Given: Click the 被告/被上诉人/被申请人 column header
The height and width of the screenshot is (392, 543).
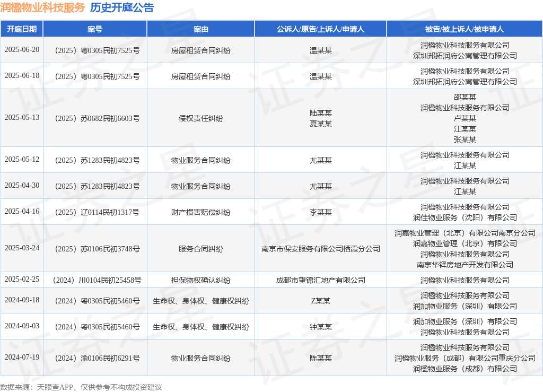Looking at the screenshot, I should (x=465, y=29).
